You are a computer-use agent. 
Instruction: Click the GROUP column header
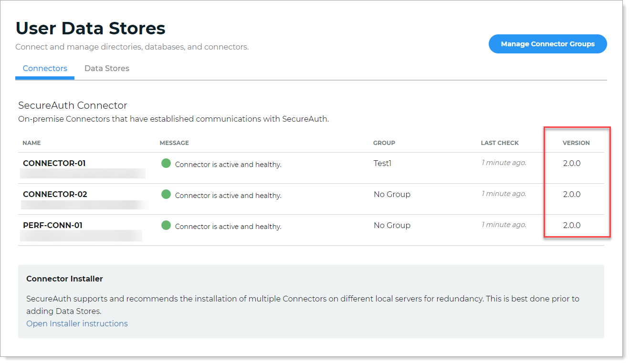(x=384, y=143)
